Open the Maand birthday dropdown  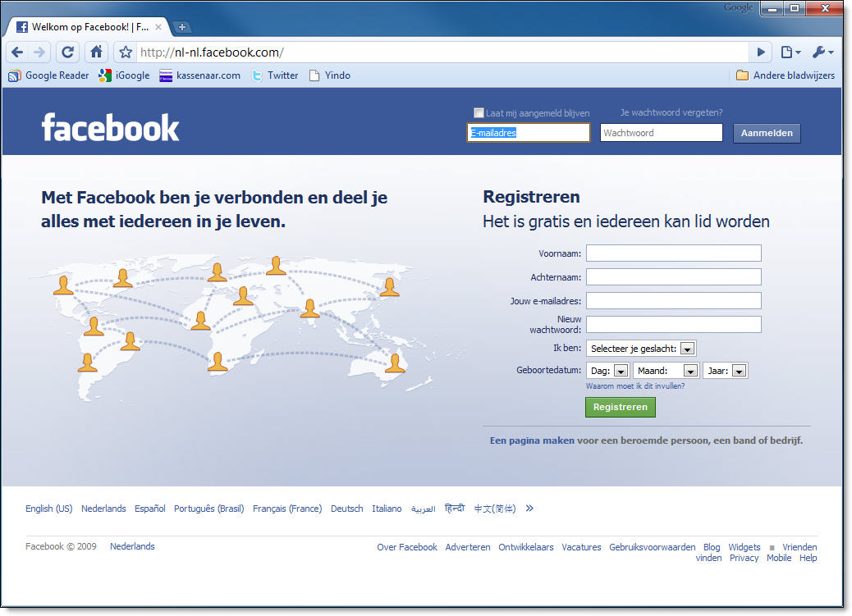pos(666,371)
